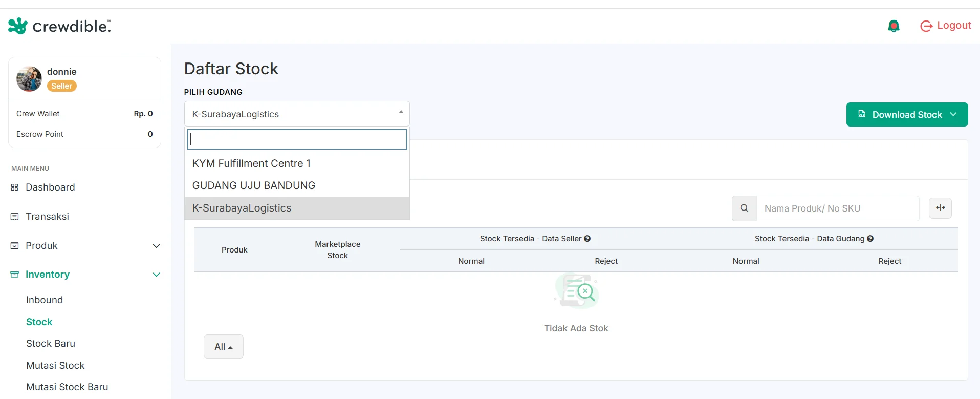
Task: Click the Download Stock button
Action: (907, 114)
